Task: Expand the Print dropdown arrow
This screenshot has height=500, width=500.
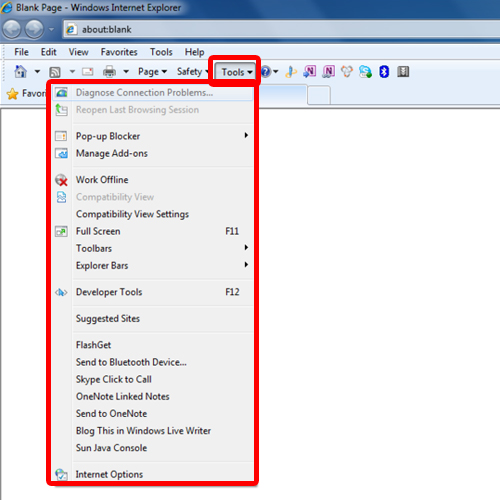Action: click(126, 71)
